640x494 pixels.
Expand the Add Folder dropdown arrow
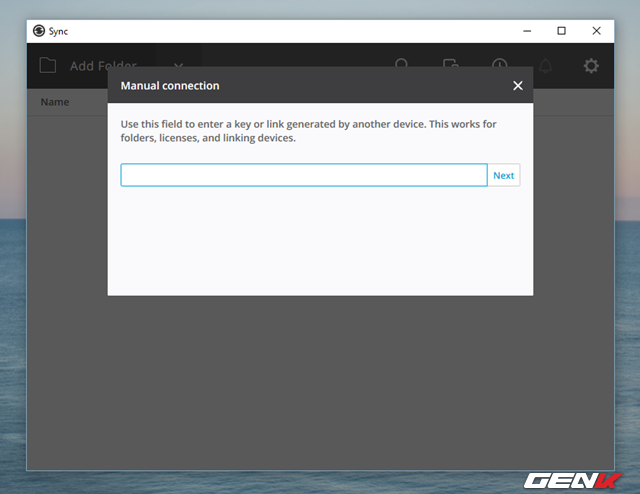[178, 65]
